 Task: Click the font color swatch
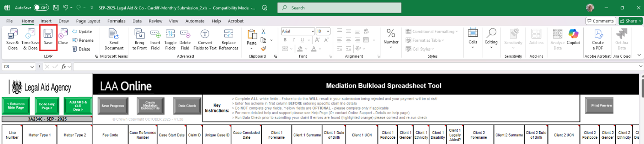point(314,49)
